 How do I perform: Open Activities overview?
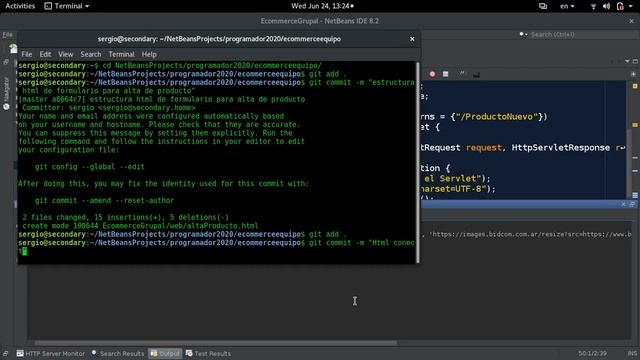[20, 6]
